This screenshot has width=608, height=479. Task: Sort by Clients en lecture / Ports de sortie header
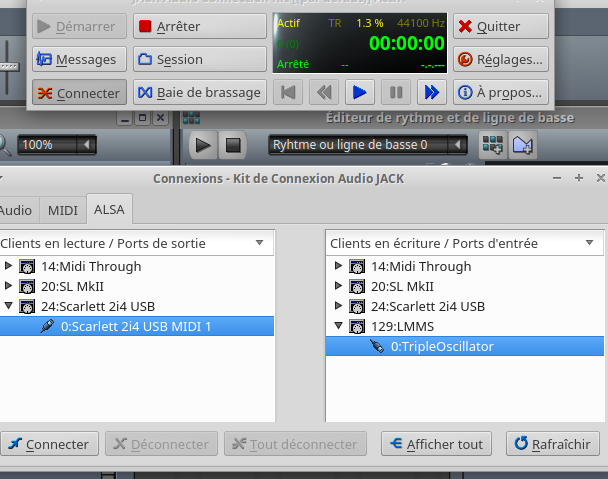pyautogui.click(x=136, y=243)
